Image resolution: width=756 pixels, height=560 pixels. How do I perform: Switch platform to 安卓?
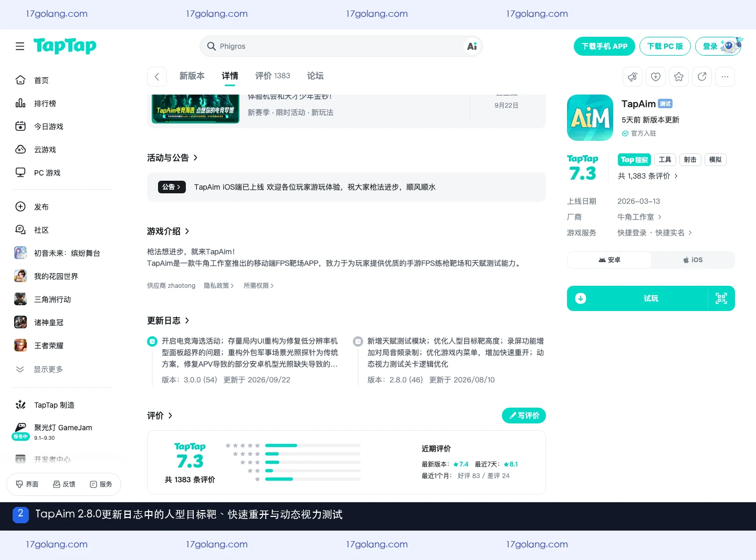pyautogui.click(x=610, y=260)
